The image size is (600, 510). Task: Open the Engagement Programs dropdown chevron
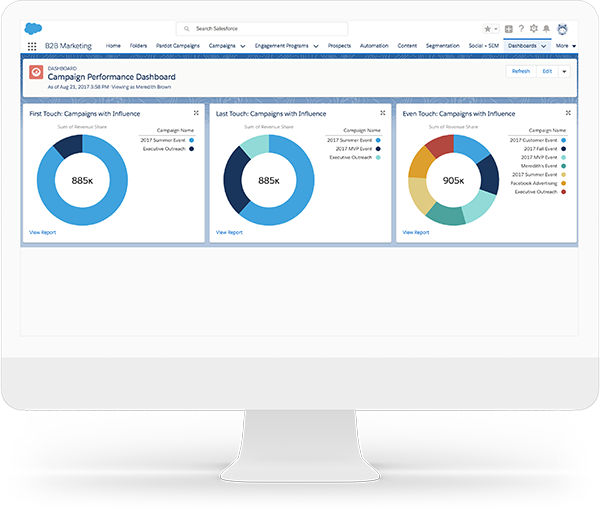316,46
